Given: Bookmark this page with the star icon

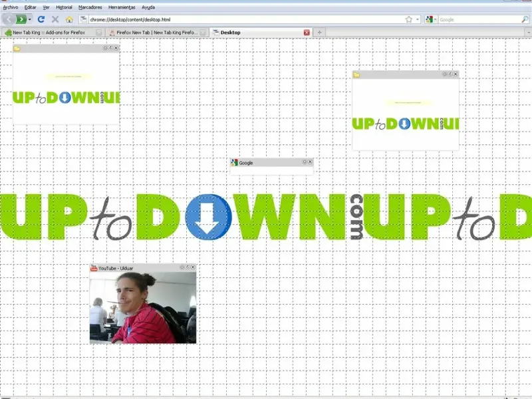Looking at the screenshot, I should [409, 19].
